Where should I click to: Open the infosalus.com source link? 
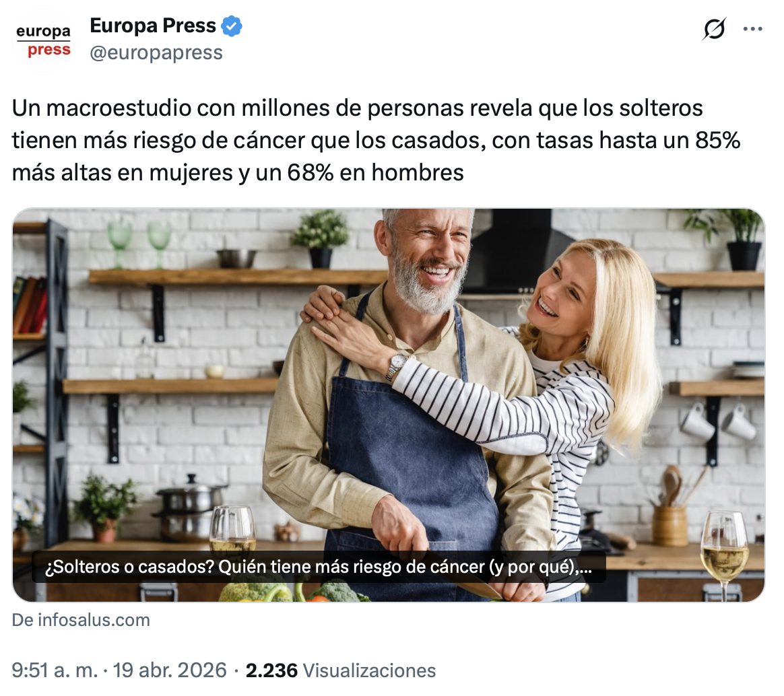(81, 619)
